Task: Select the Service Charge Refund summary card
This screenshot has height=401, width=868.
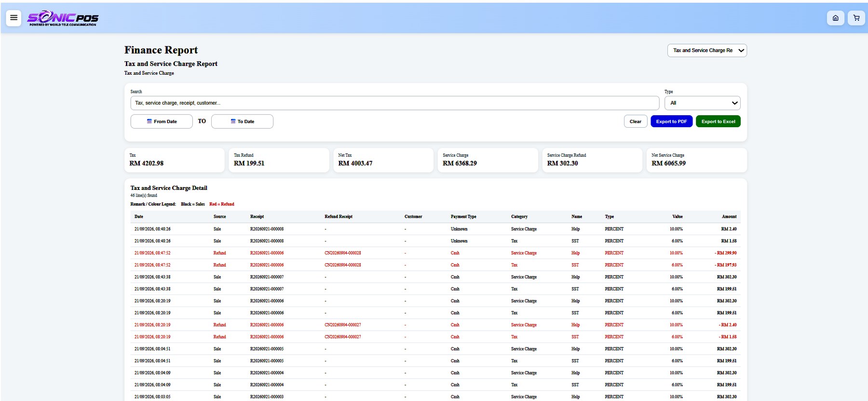Action: coord(592,160)
